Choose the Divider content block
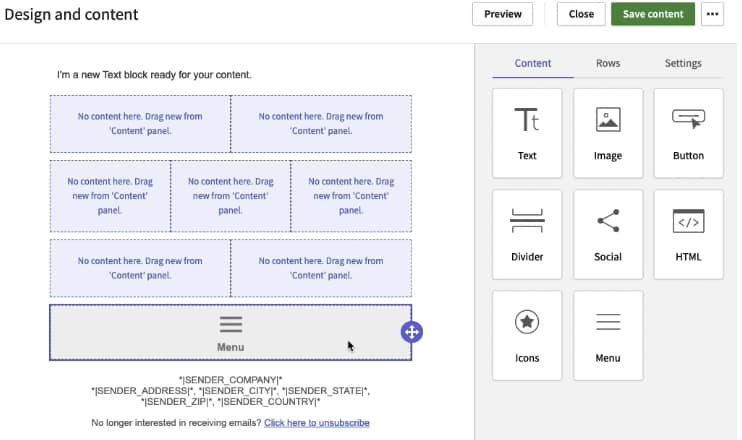Viewport: 742px width, 440px height. (527, 234)
